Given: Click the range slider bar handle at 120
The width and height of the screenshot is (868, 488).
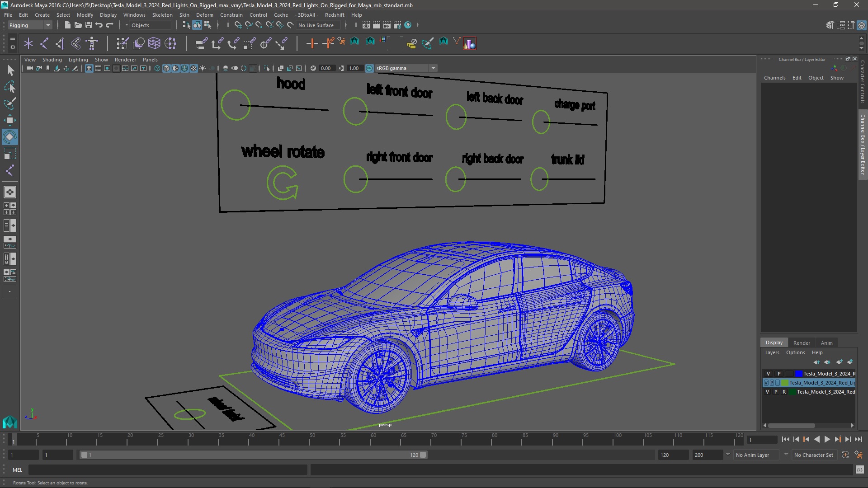Looking at the screenshot, I should tap(423, 455).
